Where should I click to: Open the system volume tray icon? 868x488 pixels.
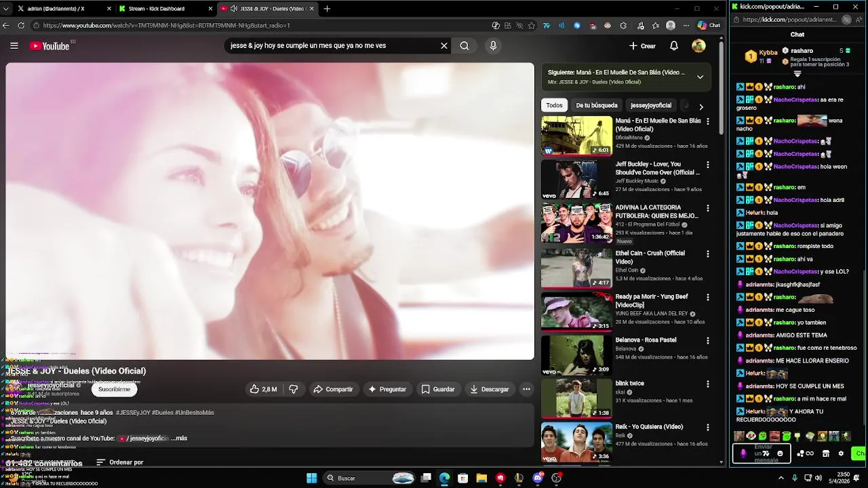tap(818, 478)
